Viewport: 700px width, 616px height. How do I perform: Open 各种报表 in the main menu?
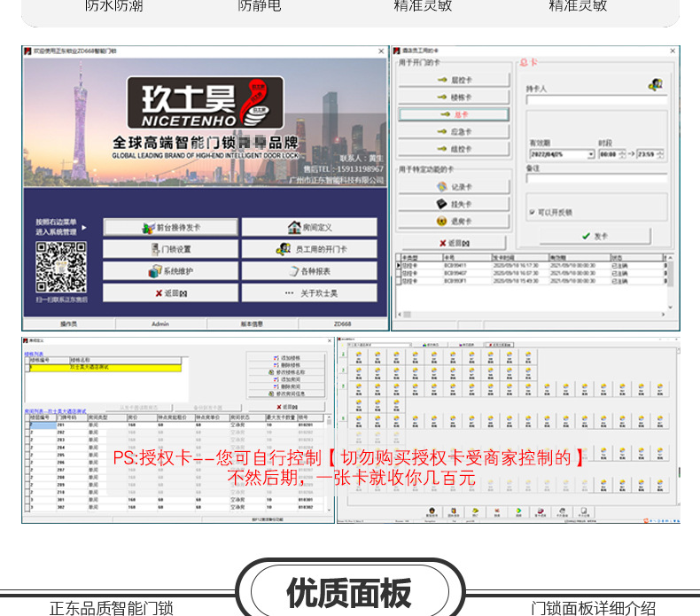pyautogui.click(x=309, y=271)
